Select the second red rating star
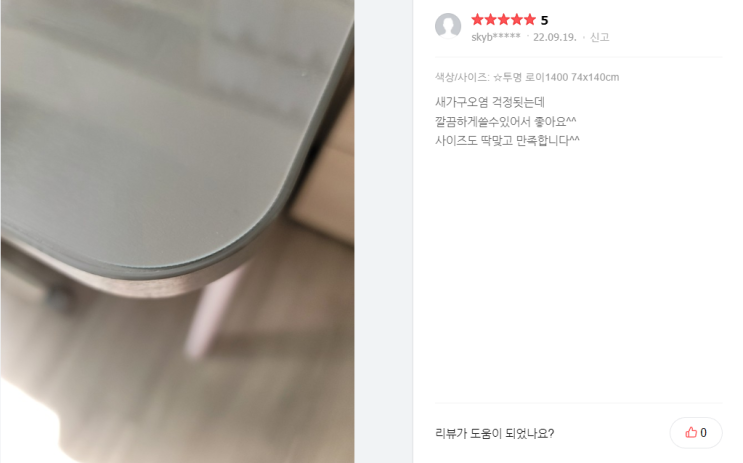This screenshot has width=743, height=463. [x=490, y=19]
